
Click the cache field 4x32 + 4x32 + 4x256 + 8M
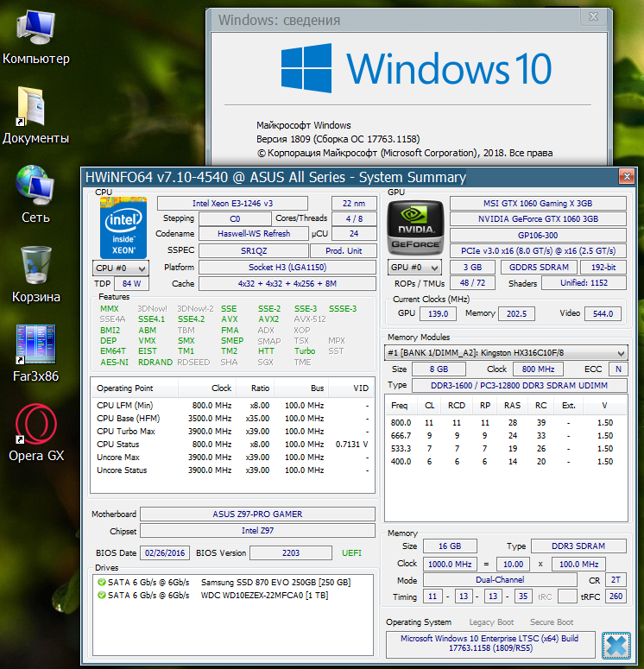[x=287, y=284]
